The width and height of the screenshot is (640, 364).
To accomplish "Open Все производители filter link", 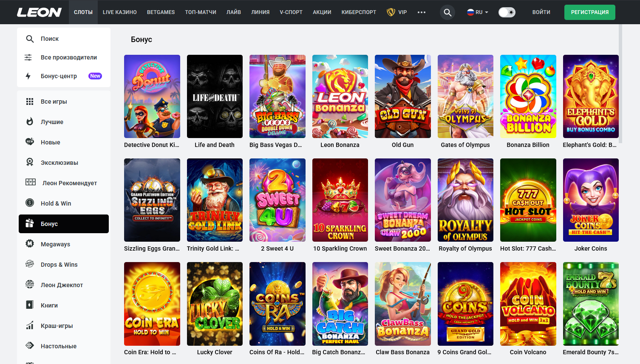I will click(64, 57).
